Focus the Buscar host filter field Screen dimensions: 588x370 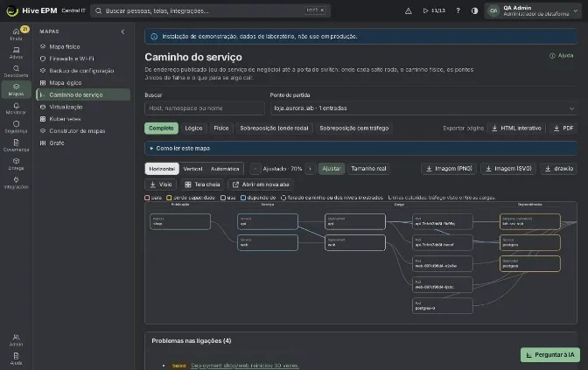pos(205,108)
